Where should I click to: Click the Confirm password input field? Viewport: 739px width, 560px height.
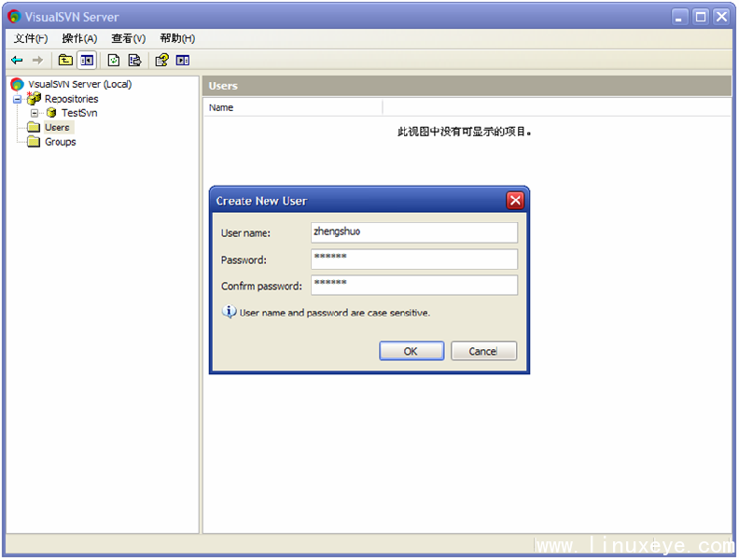414,286
